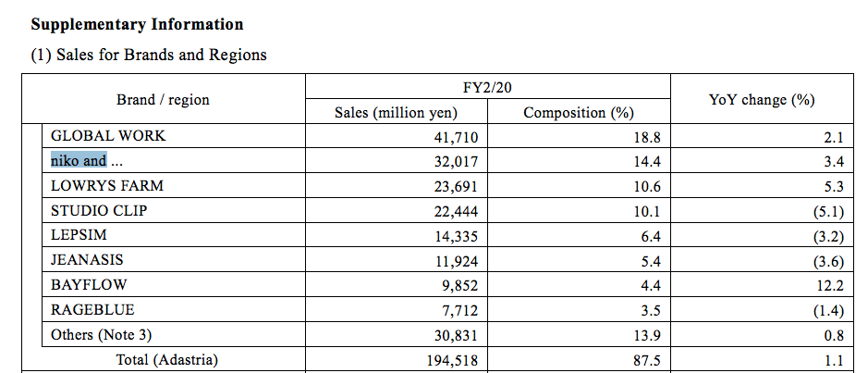Click the RAGEBLUE row label
This screenshot has height=373, width=868.
coord(92,309)
